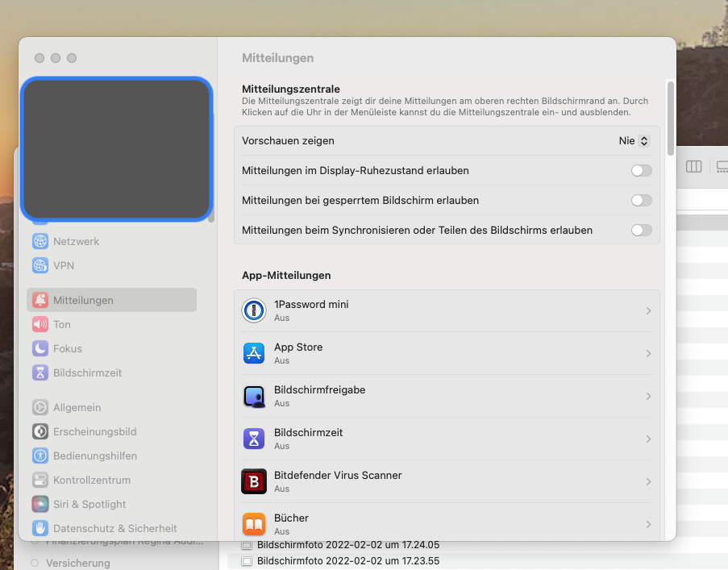Click the 1Password mini app icon
Image resolution: width=728 pixels, height=570 pixels.
[254, 311]
